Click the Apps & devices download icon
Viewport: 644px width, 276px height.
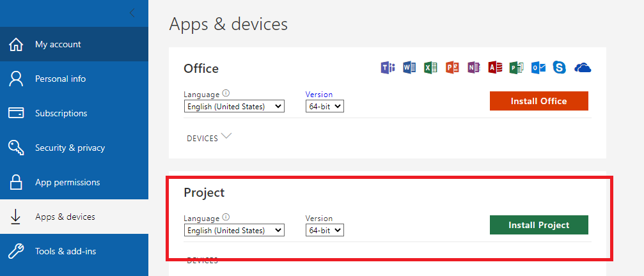tap(15, 217)
